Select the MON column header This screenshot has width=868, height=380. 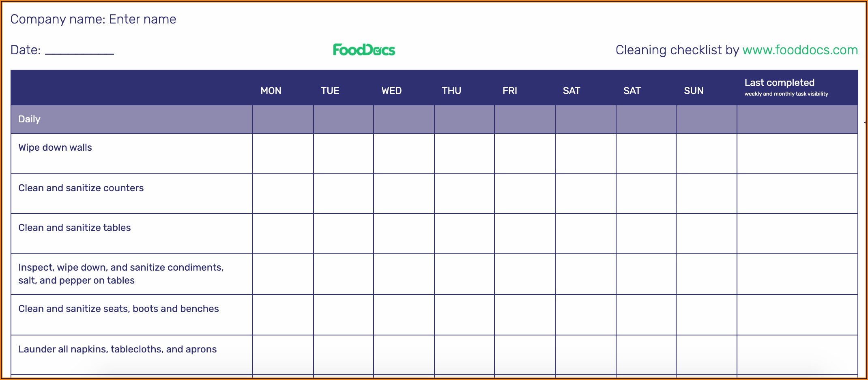point(271,91)
